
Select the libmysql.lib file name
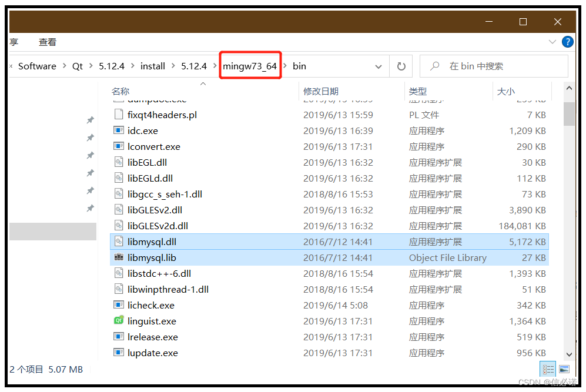point(152,258)
